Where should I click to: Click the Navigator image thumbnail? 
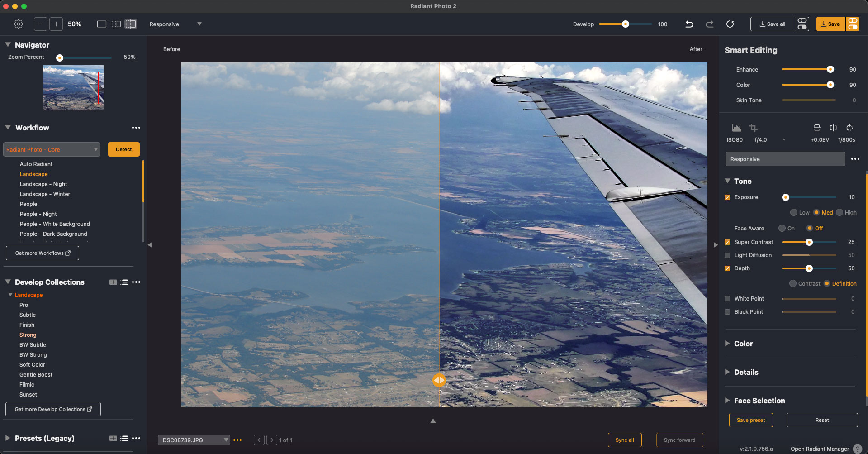[x=73, y=88]
